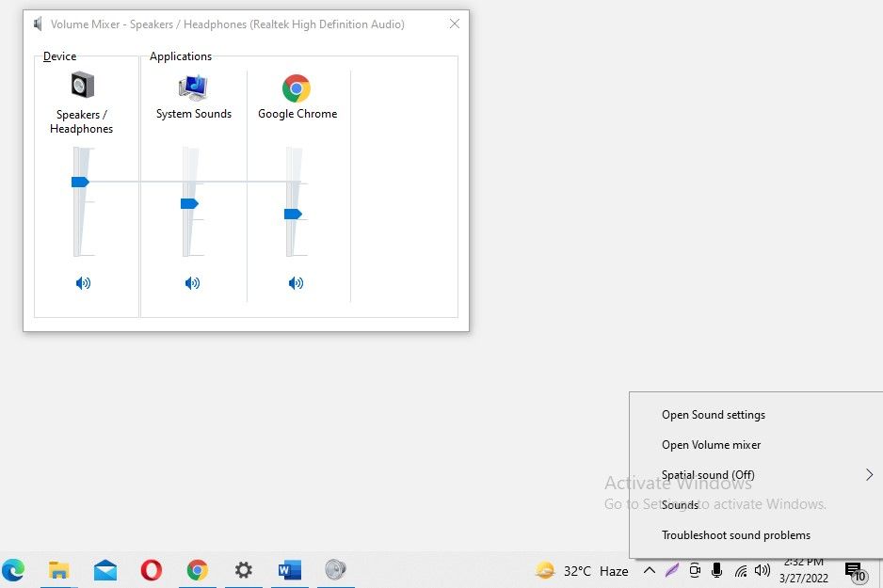The image size is (883, 588).
Task: Open the Mail app from the taskbar
Action: click(x=105, y=570)
